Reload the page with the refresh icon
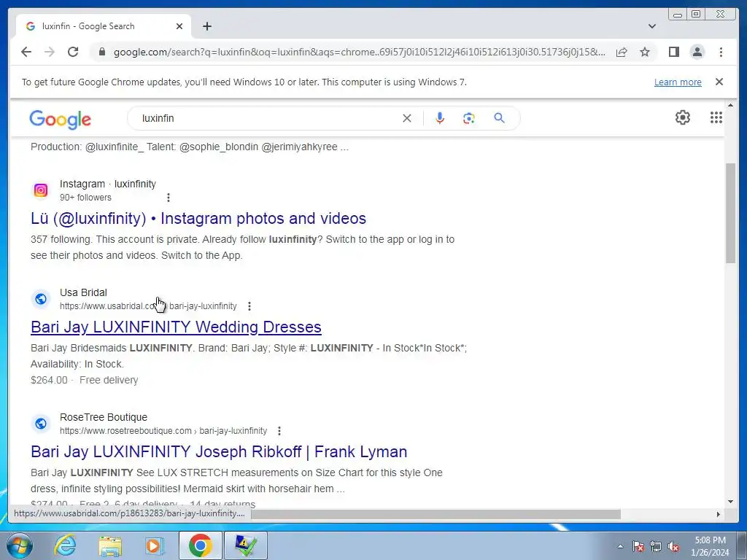 coord(73,52)
